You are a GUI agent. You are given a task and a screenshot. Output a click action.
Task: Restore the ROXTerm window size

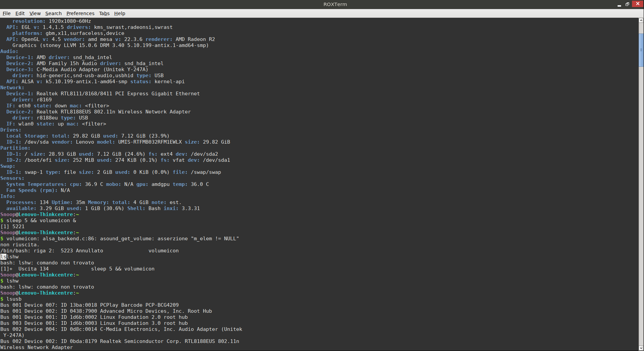pos(627,4)
